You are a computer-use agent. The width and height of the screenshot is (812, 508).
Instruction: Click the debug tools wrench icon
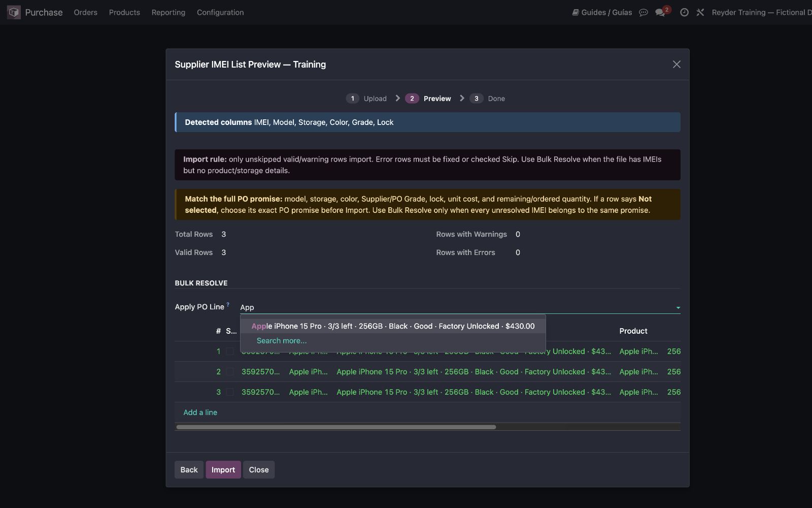pos(700,12)
